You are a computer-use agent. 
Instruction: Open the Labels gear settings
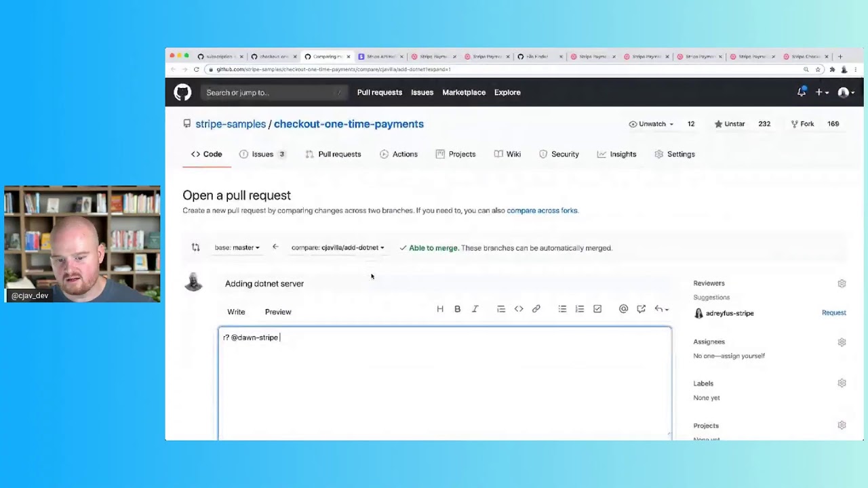pos(842,384)
